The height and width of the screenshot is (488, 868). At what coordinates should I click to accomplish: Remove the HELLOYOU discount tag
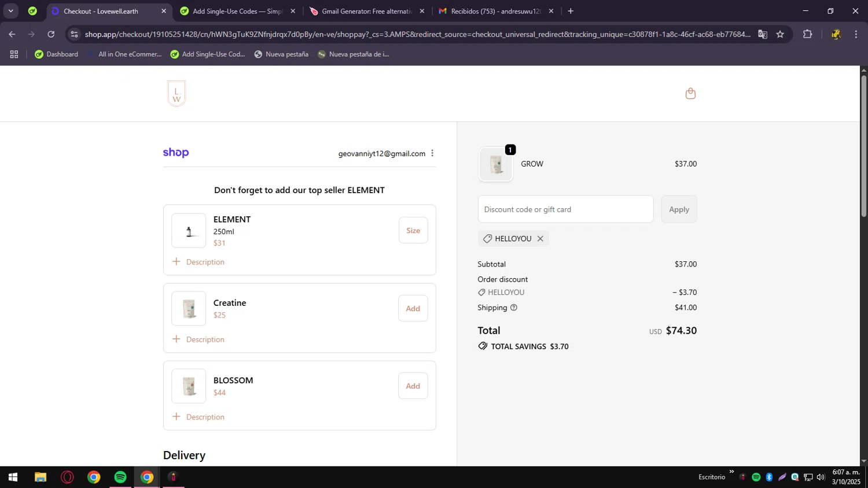click(x=540, y=239)
